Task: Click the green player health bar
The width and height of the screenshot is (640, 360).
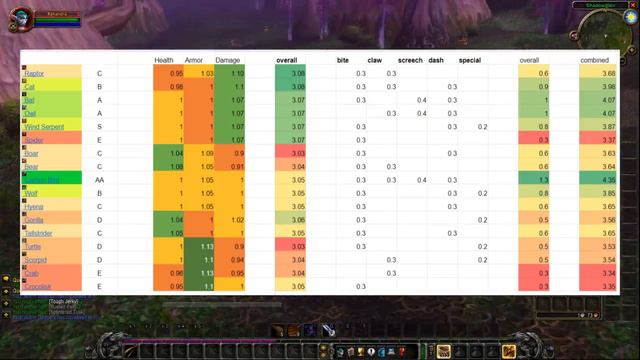Action: [57, 19]
